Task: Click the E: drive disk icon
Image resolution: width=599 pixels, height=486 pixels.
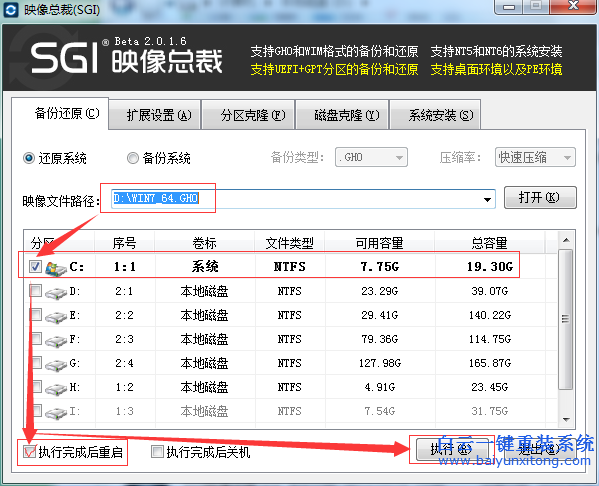Action: [56, 317]
